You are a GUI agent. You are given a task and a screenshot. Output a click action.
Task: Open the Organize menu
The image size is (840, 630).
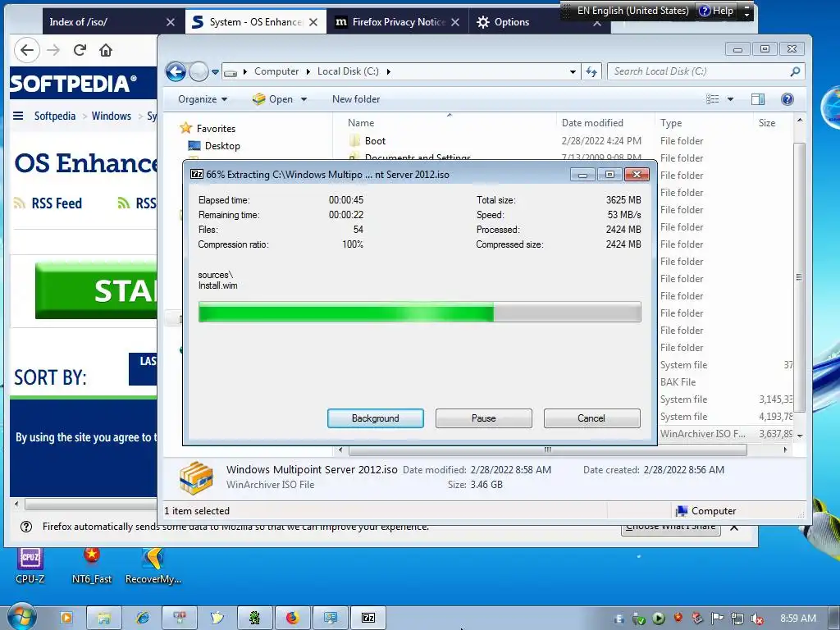[203, 99]
